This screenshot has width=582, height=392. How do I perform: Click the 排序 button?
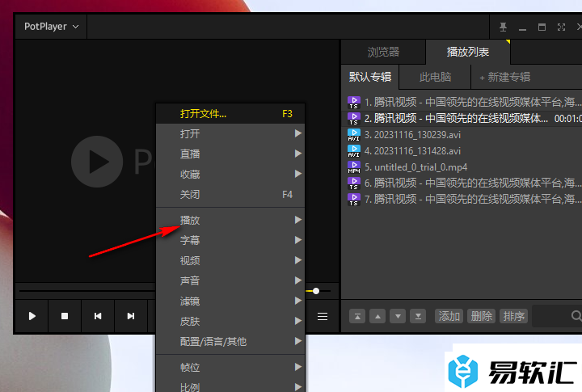point(514,316)
